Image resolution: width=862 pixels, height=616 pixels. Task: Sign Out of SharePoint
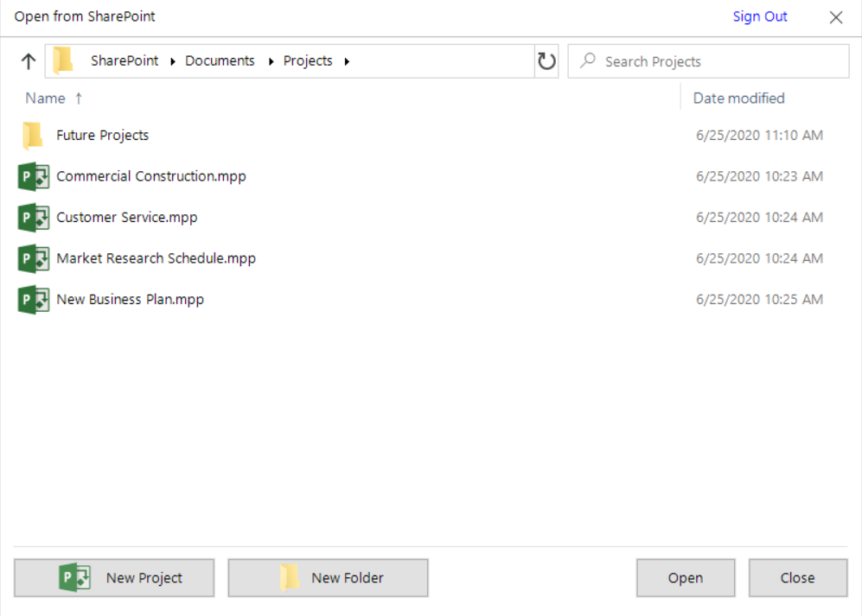pos(760,16)
